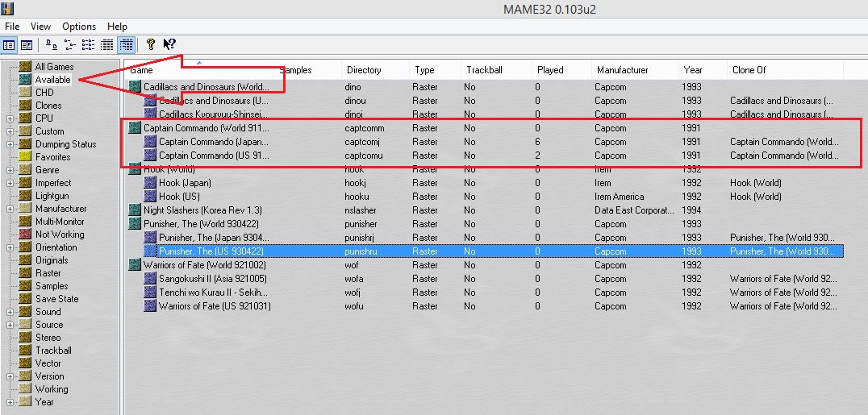868x415 pixels.
Task: Select the Save State folder
Action: click(x=57, y=299)
